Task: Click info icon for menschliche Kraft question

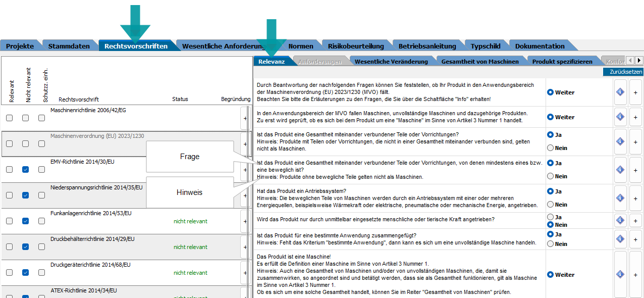Action: [620, 220]
